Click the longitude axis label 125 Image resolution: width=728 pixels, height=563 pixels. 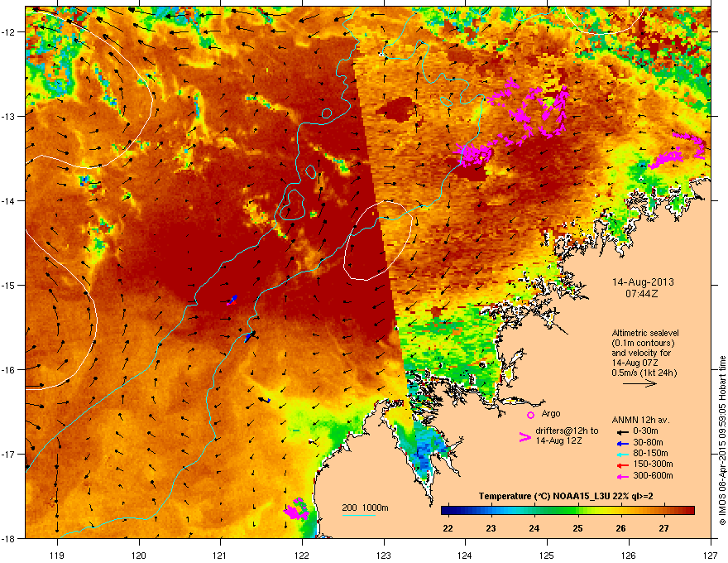[x=547, y=555]
